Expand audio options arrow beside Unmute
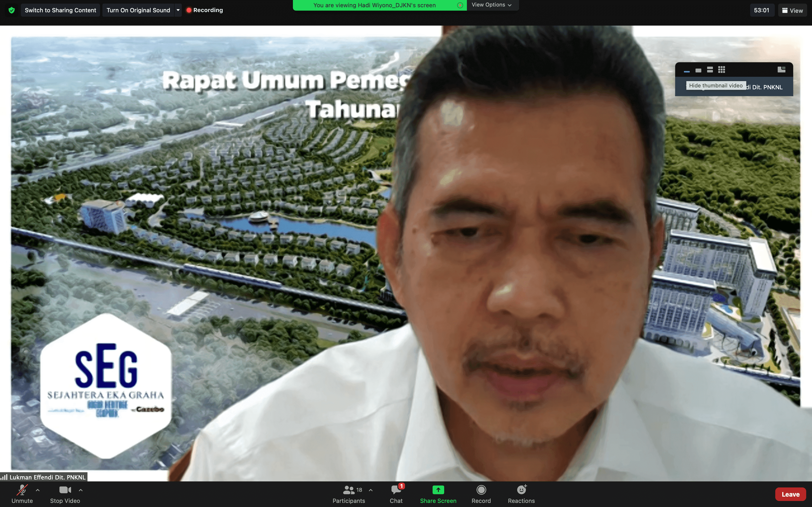 (38, 490)
